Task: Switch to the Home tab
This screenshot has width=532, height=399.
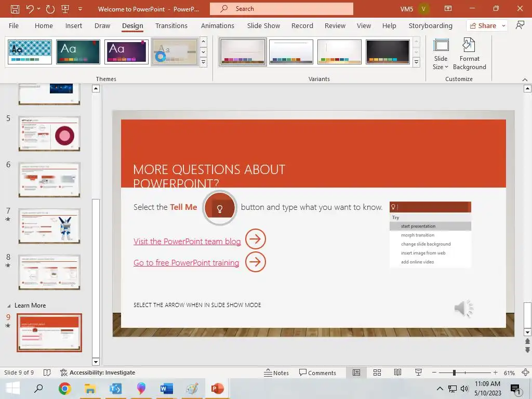Action: 44,26
